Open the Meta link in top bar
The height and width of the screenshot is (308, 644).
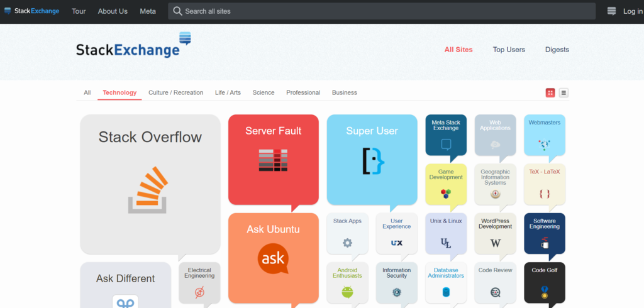click(148, 11)
